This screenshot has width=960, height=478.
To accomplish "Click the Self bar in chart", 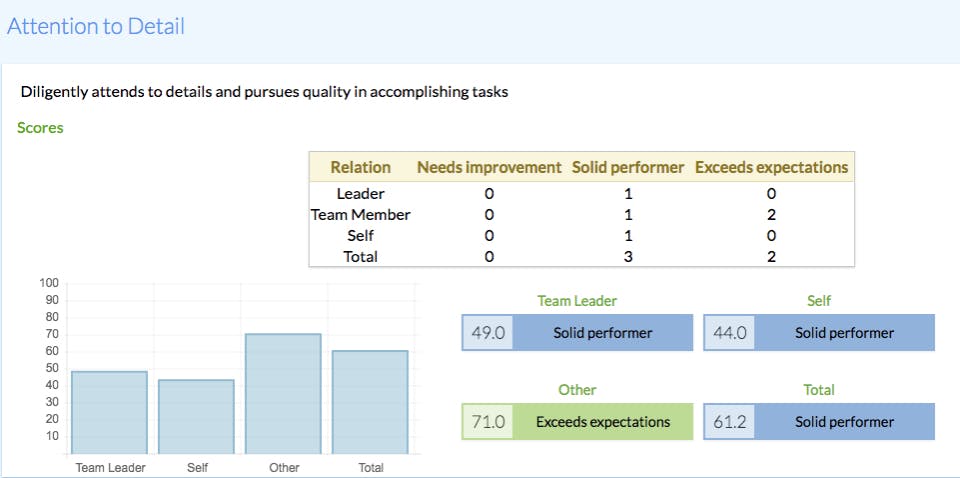I will pyautogui.click(x=196, y=416).
